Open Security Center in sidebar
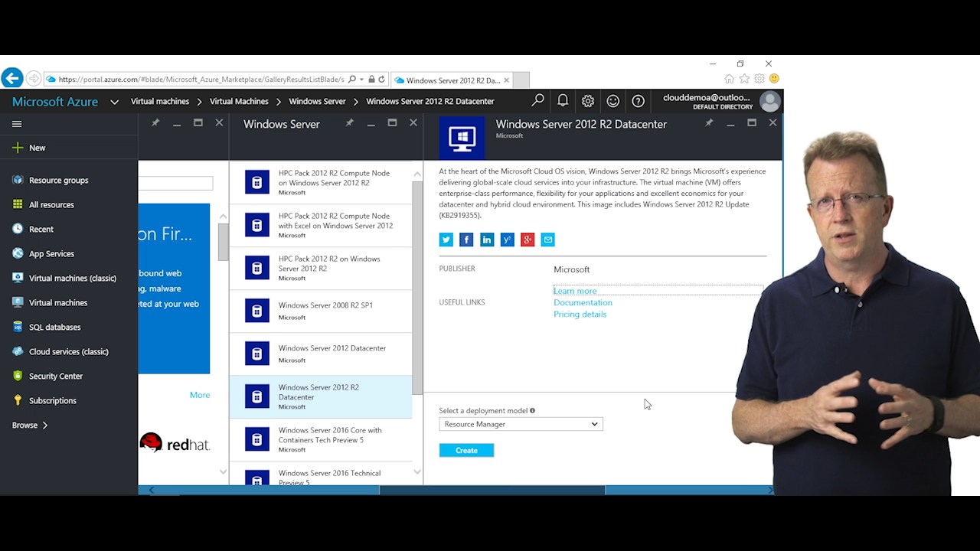980x551 pixels. click(47, 376)
